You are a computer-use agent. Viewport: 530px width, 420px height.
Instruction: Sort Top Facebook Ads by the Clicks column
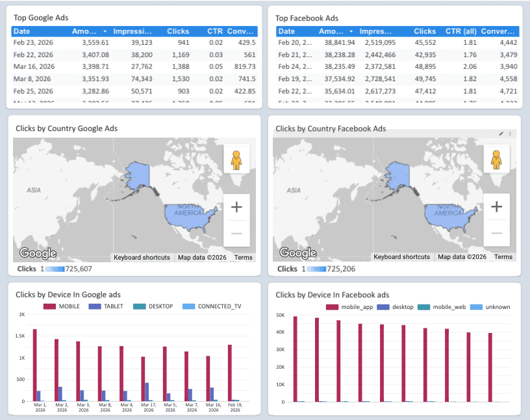tap(425, 31)
